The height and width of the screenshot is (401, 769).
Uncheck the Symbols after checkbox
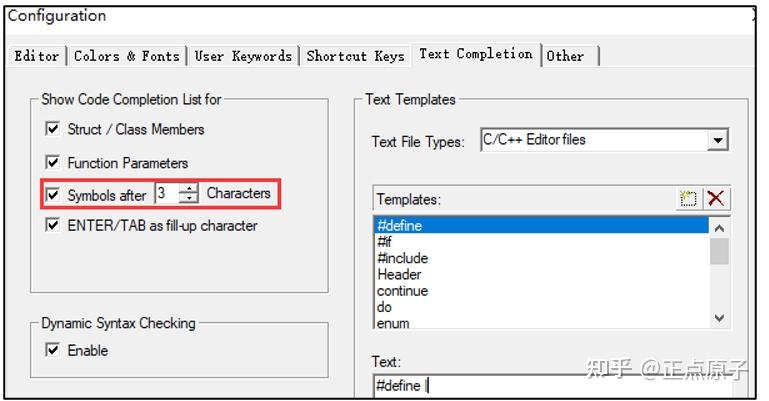coord(53,195)
